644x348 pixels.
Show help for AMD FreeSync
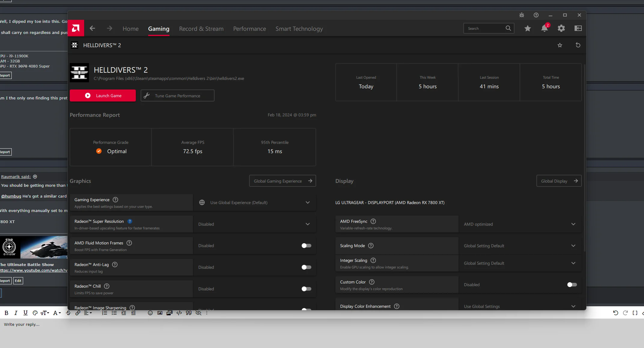pyautogui.click(x=373, y=221)
